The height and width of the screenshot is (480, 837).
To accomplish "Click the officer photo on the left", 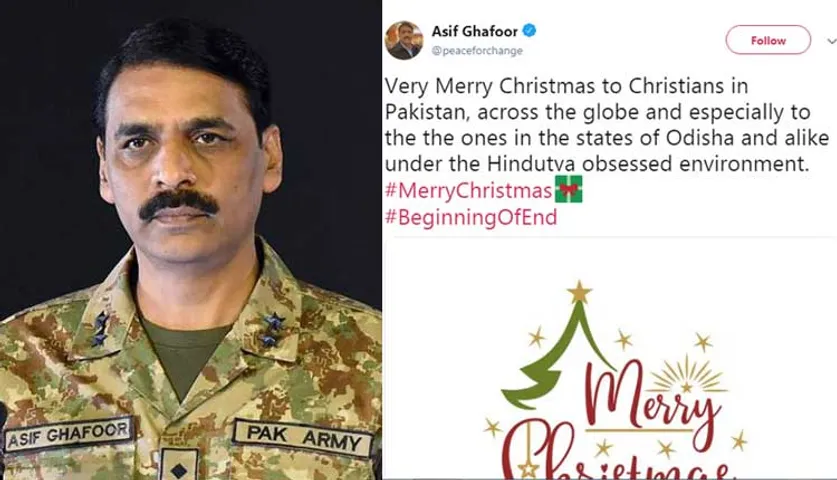I will (x=191, y=240).
